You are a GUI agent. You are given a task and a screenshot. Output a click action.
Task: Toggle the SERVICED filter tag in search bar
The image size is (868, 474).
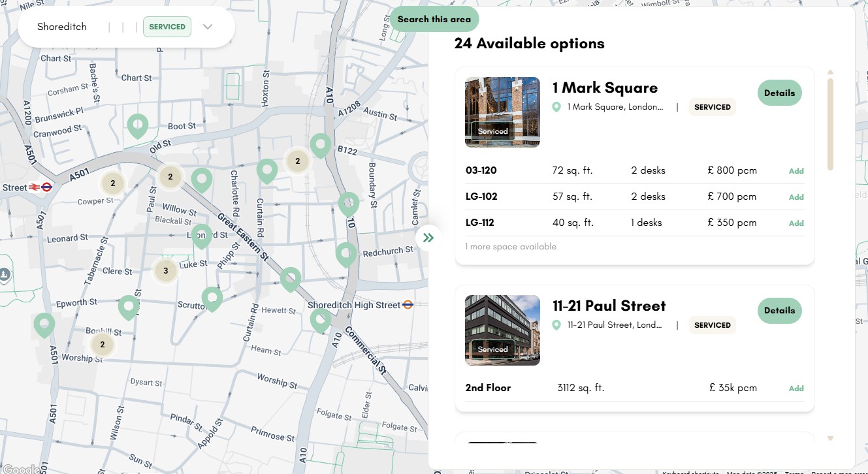[167, 27]
